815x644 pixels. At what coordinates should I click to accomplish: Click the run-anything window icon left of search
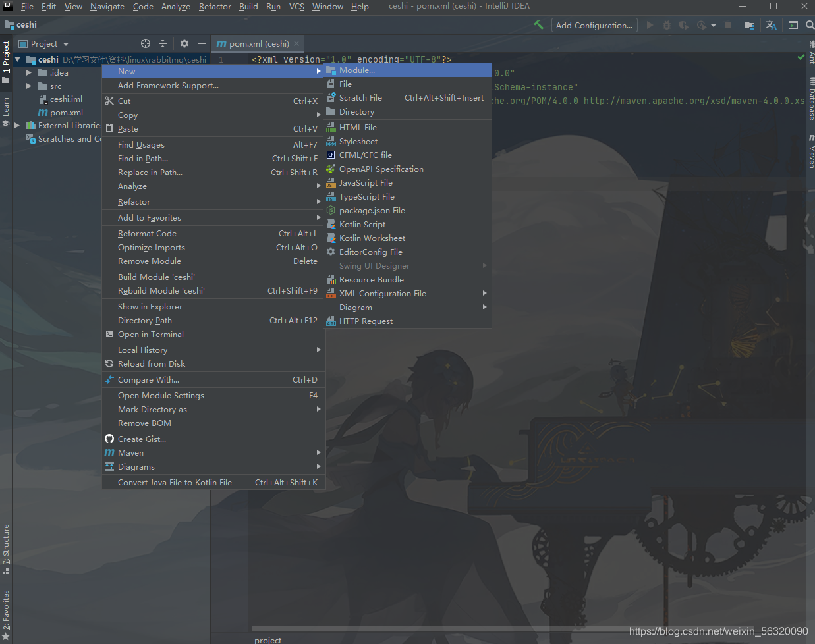tap(793, 25)
